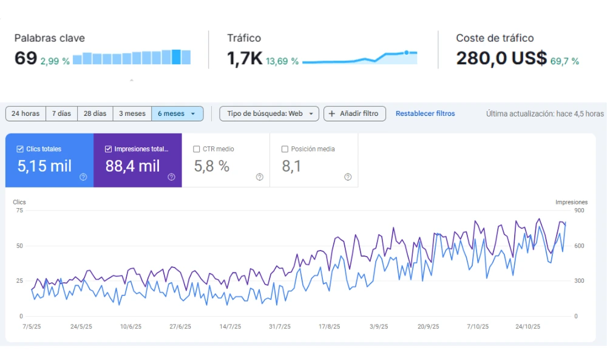Choose the 28 días time range
The image size is (607, 364).
pyautogui.click(x=95, y=113)
